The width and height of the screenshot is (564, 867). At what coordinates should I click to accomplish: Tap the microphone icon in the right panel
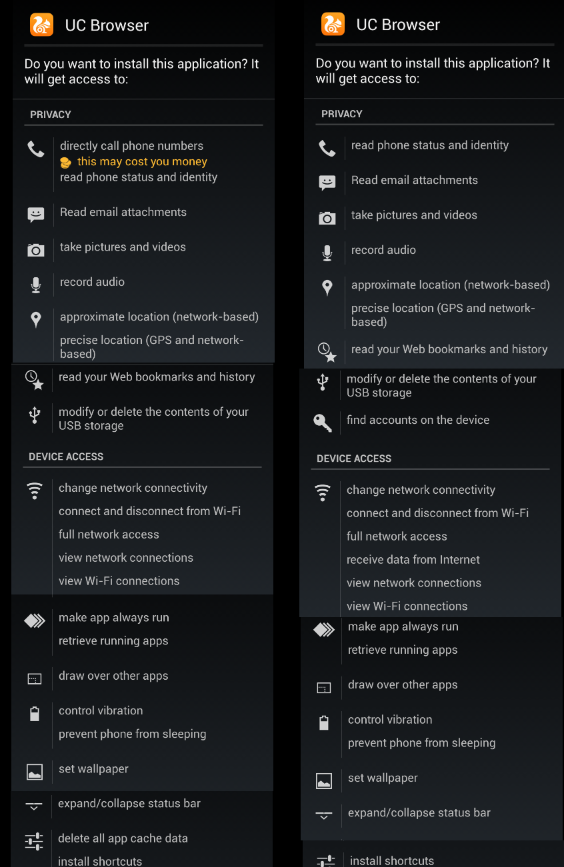pyautogui.click(x=327, y=253)
